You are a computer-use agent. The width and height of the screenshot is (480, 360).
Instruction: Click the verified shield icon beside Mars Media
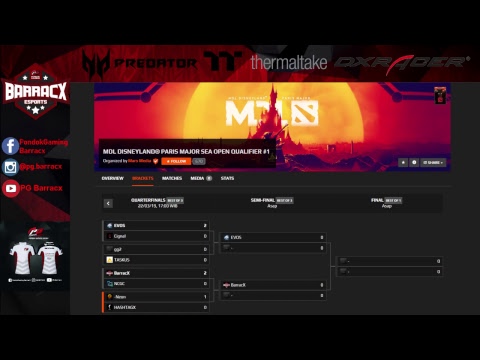click(x=155, y=161)
